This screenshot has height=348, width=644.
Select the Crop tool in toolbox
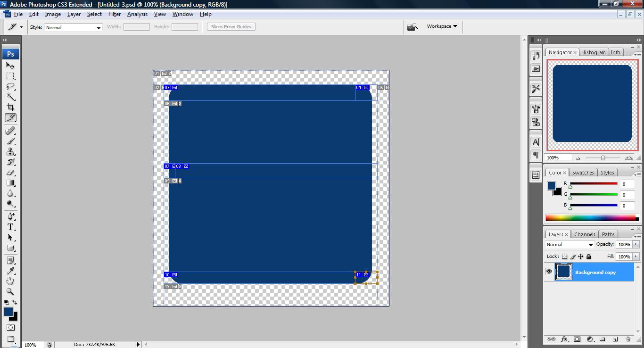[x=10, y=107]
